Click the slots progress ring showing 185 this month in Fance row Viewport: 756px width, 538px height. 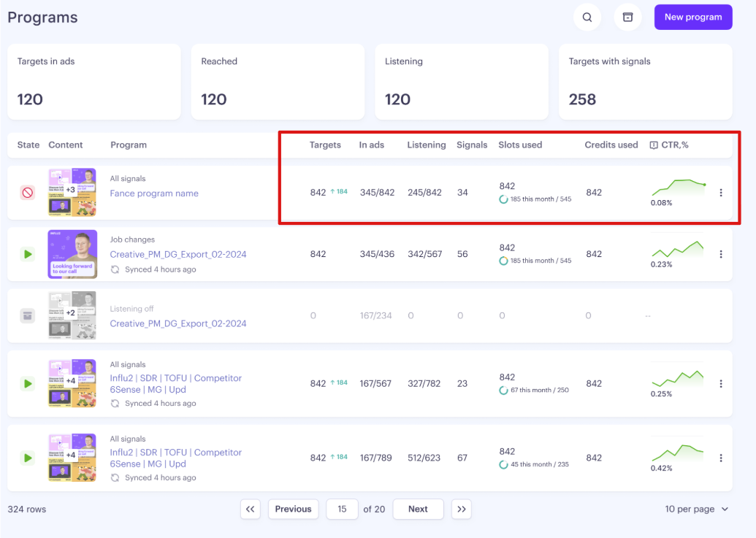coord(503,199)
